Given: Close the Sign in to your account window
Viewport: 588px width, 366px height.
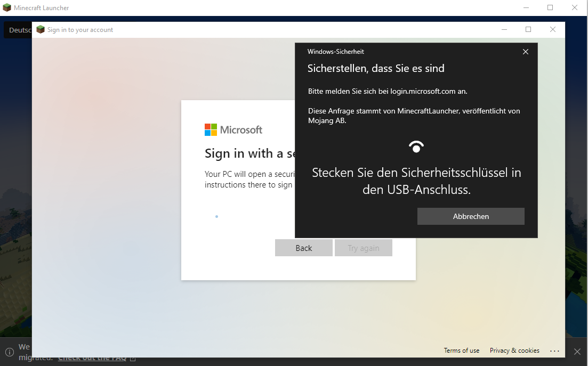Looking at the screenshot, I should (552, 30).
